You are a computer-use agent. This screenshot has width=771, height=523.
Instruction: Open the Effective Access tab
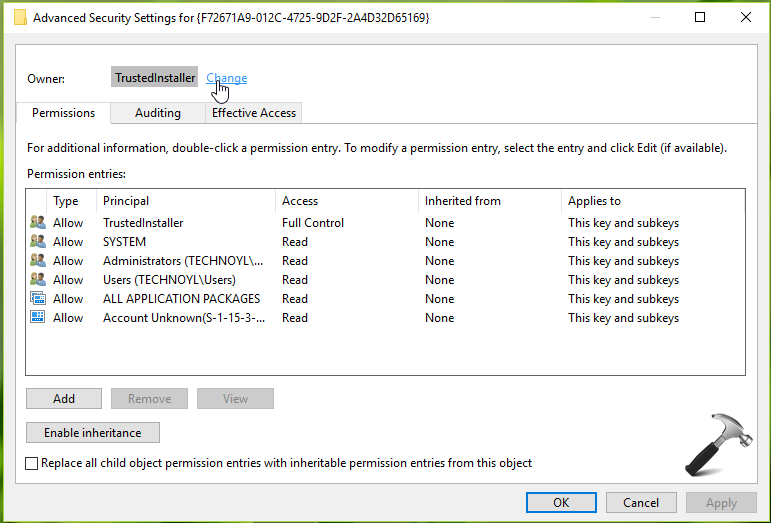pos(253,113)
